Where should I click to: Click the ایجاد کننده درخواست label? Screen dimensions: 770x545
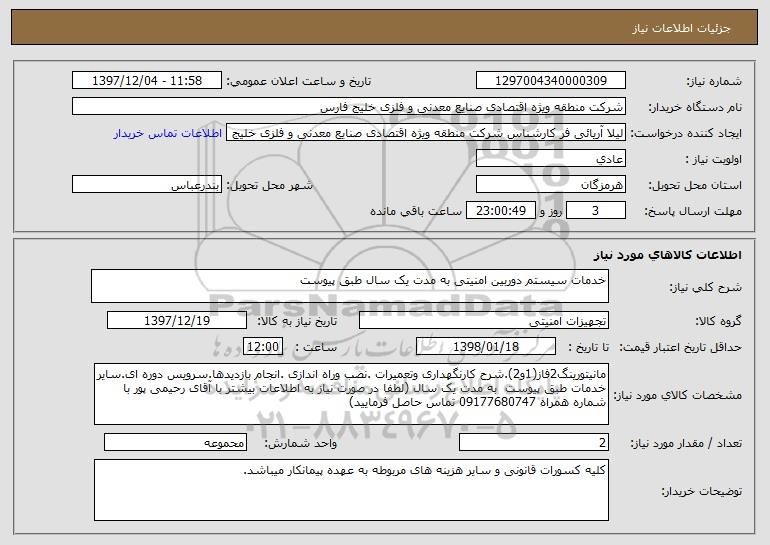click(x=686, y=133)
